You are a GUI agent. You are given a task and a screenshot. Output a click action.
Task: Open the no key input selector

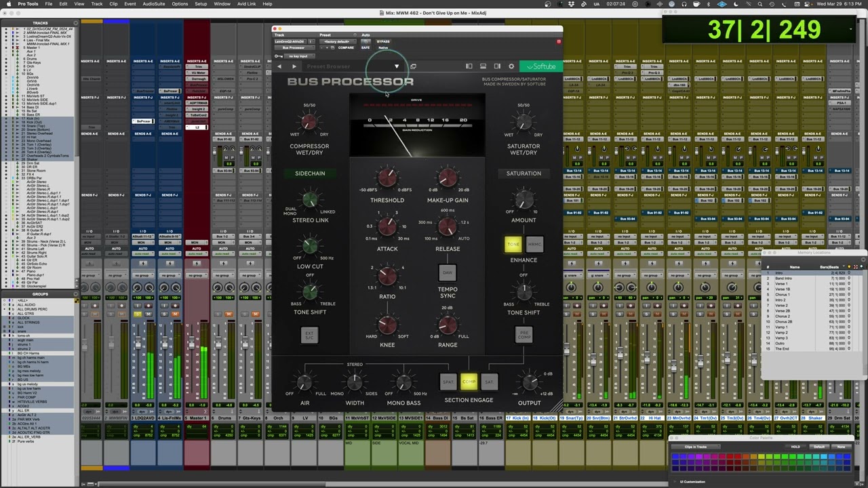pyautogui.click(x=298, y=56)
